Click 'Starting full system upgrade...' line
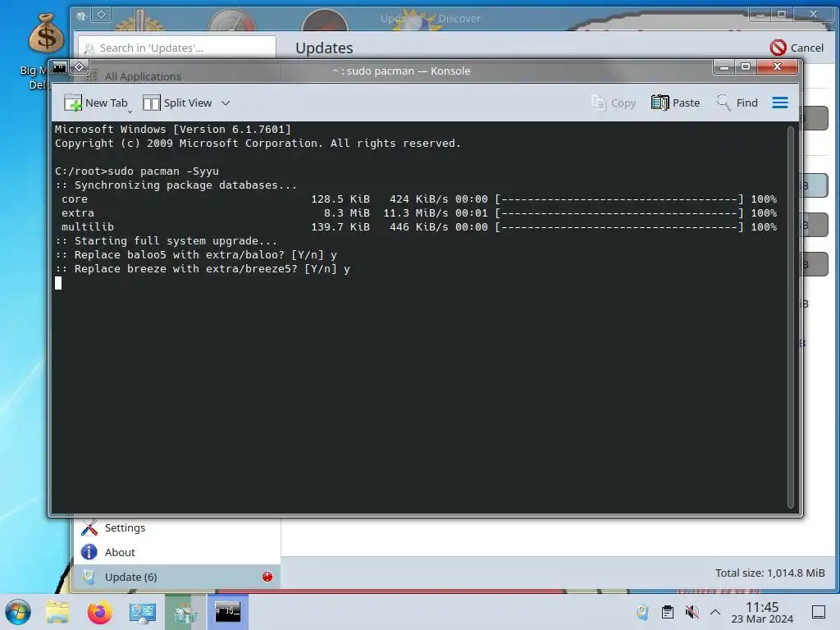Screen dimensions: 840x630 tap(166, 241)
